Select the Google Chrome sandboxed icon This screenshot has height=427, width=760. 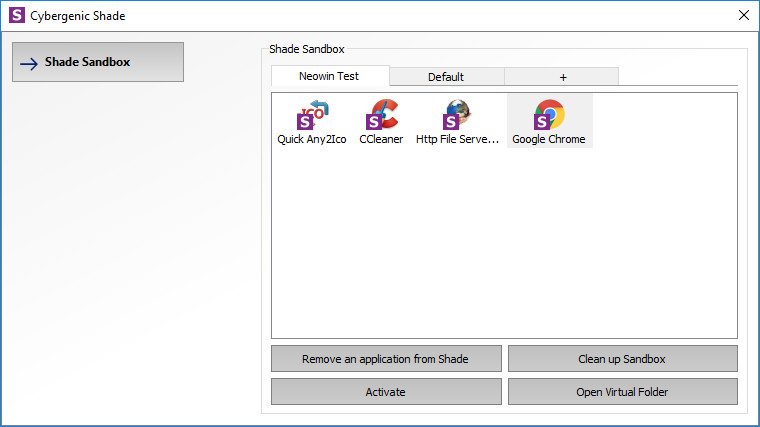[x=548, y=114]
